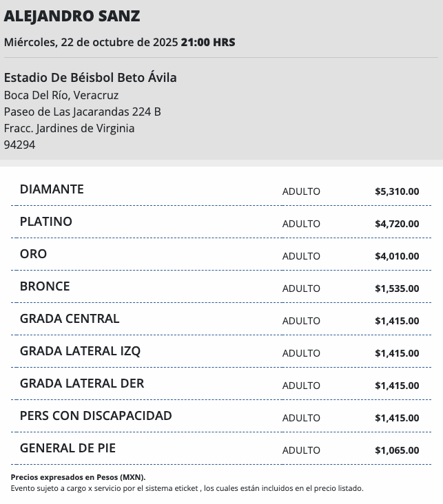Select the PERS CON DISCAPACIDAD section
443x504 pixels.
[96, 416]
